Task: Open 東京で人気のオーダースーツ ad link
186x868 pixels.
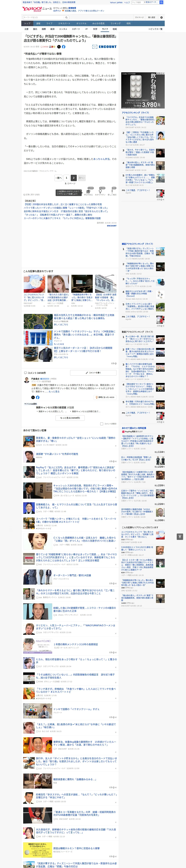Action: 83,349
